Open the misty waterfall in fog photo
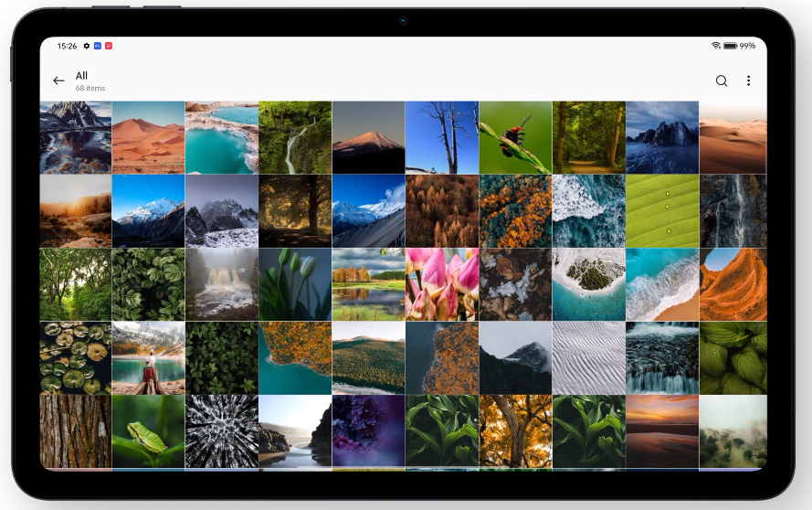 pyautogui.click(x=222, y=284)
